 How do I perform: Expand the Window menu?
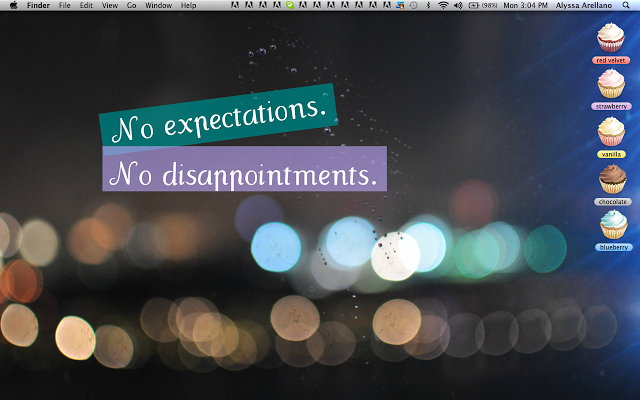[x=158, y=6]
